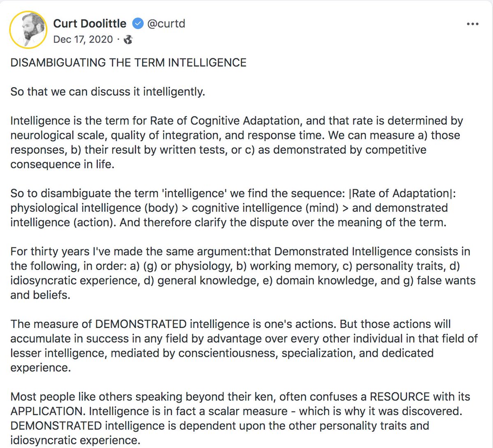Click the Dec 17, 2020 timestamp
This screenshot has width=493, height=448.
[83, 39]
